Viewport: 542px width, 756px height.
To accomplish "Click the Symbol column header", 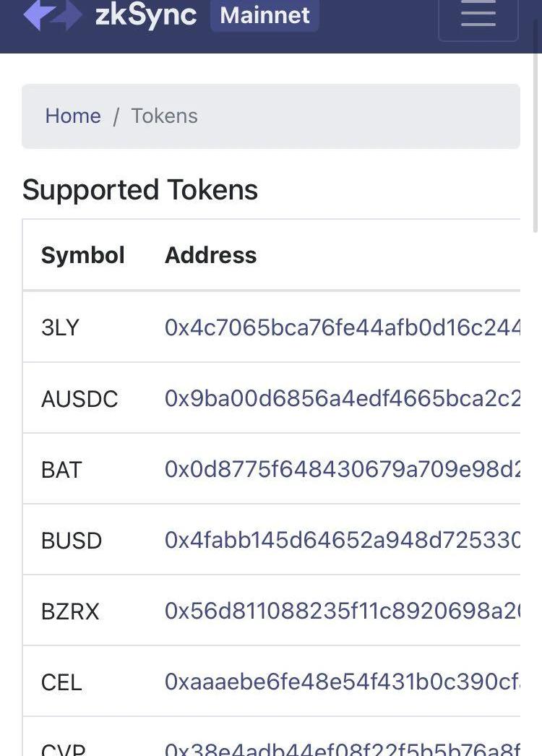I will [x=83, y=255].
